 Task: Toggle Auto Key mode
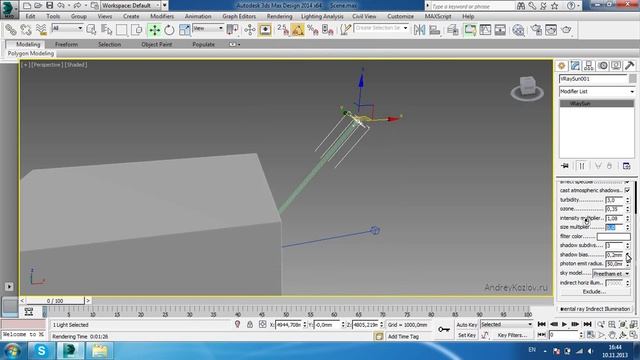click(467, 325)
